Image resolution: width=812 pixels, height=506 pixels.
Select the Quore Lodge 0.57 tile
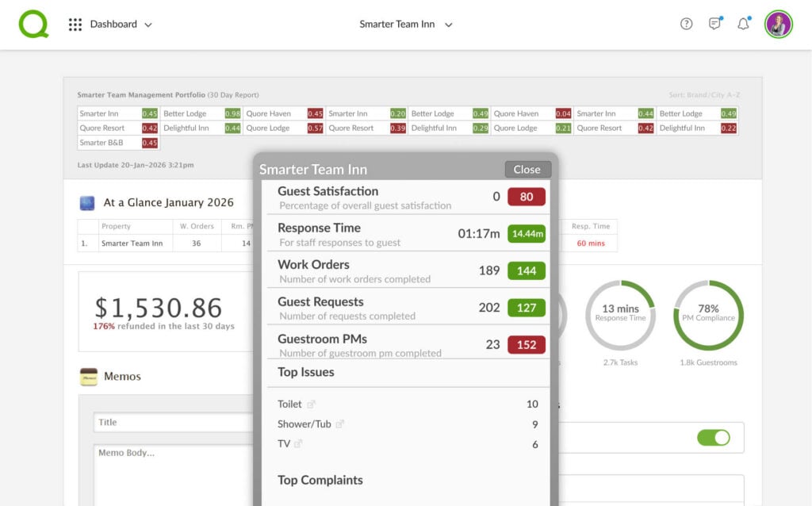pyautogui.click(x=284, y=128)
